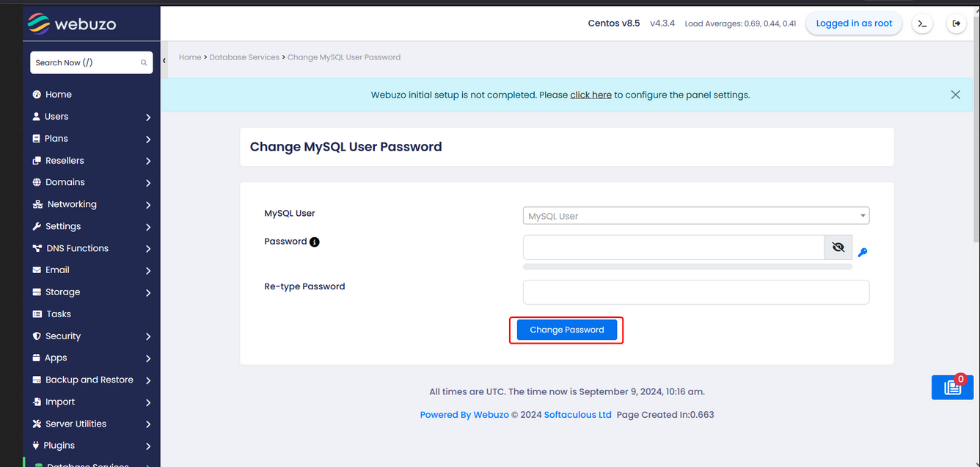Click the Database Services breadcrumb
Screen dimensions: 980x467
[244, 57]
